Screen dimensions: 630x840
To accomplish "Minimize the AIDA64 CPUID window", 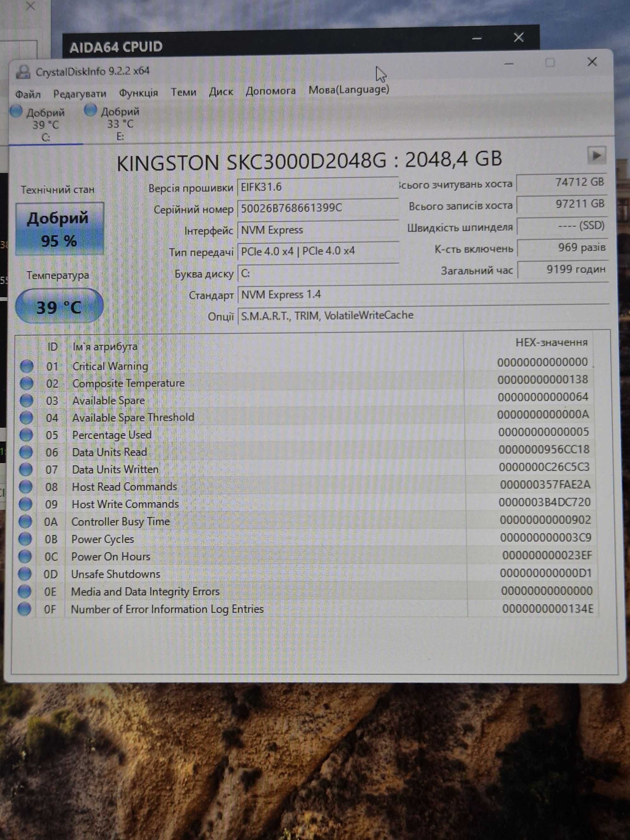I will tap(477, 38).
